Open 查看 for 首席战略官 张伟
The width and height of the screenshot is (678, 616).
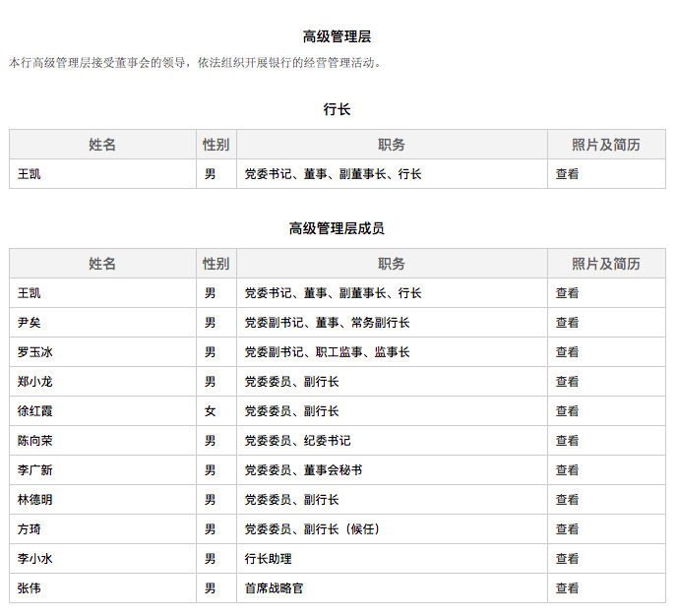point(567,588)
